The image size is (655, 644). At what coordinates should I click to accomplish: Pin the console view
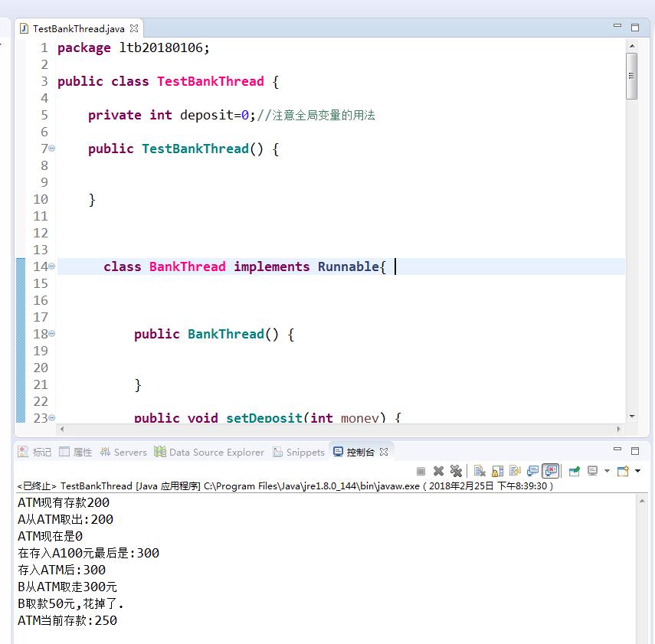click(x=575, y=471)
